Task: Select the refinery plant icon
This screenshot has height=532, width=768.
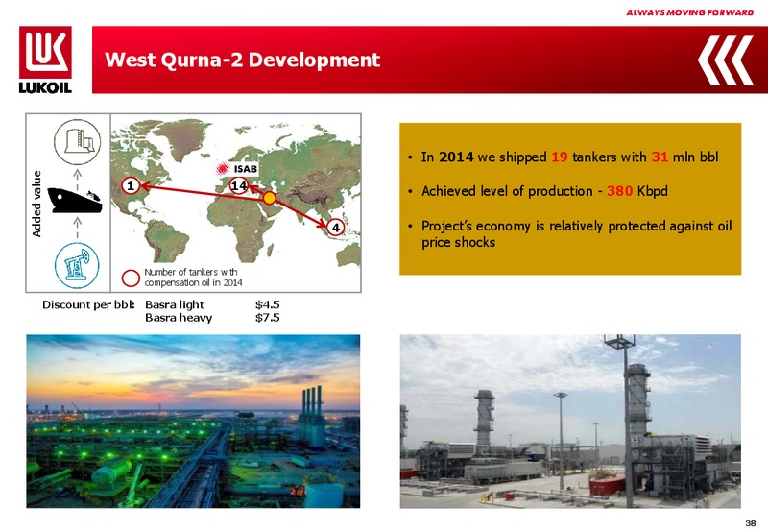Action: coord(78,141)
